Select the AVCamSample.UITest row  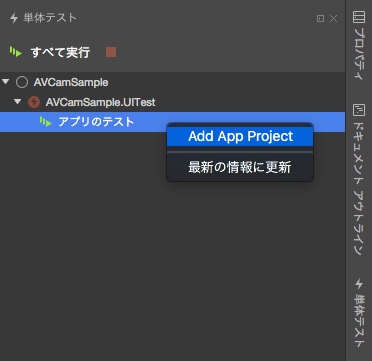click(172, 102)
